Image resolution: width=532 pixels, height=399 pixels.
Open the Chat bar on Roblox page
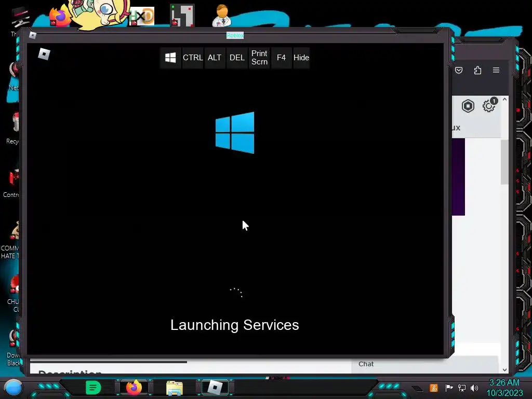coord(424,364)
